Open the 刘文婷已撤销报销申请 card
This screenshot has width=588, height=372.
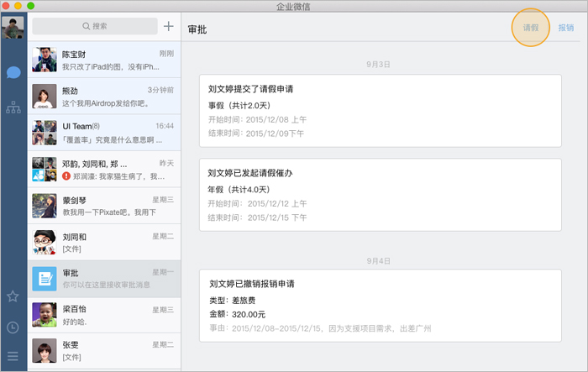pyautogui.click(x=380, y=306)
